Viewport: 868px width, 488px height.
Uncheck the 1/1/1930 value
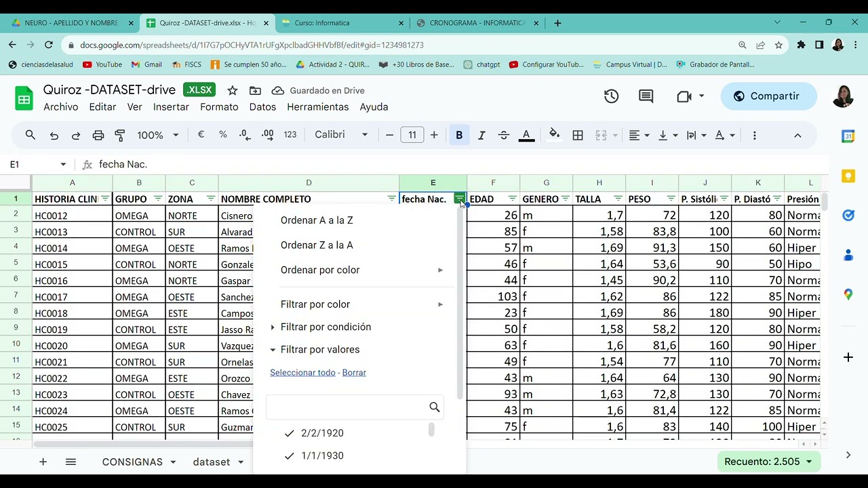coord(290,456)
